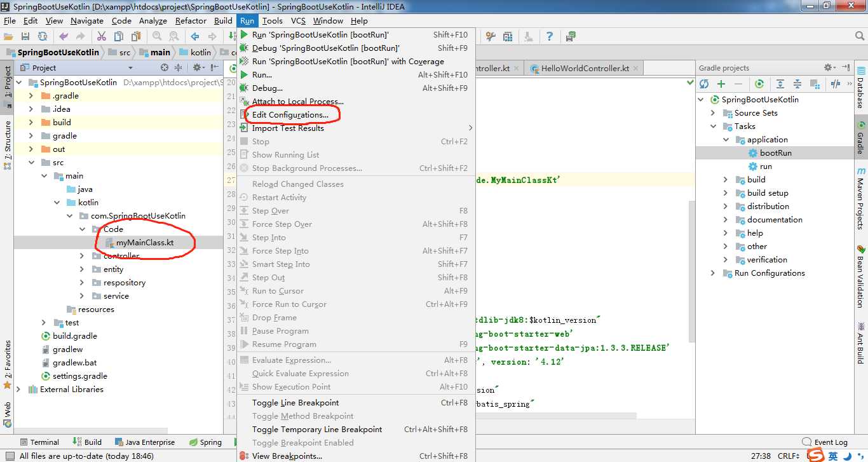The width and height of the screenshot is (868, 462).
Task: Click the Find magnifier toolbar icon
Action: 156,36
